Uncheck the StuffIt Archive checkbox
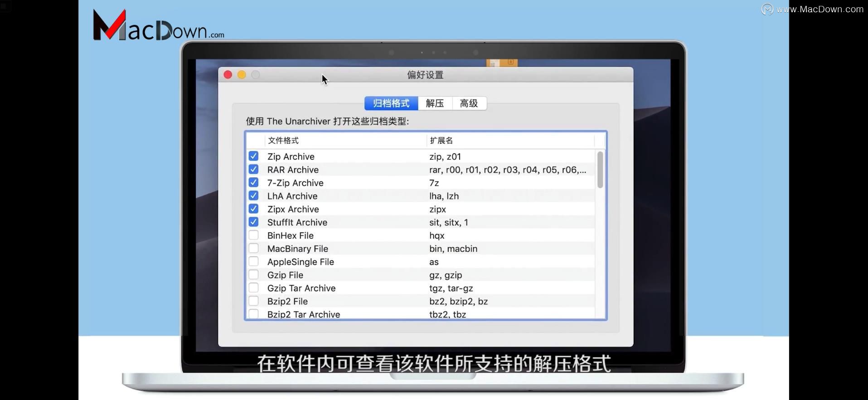868x400 pixels. [253, 222]
